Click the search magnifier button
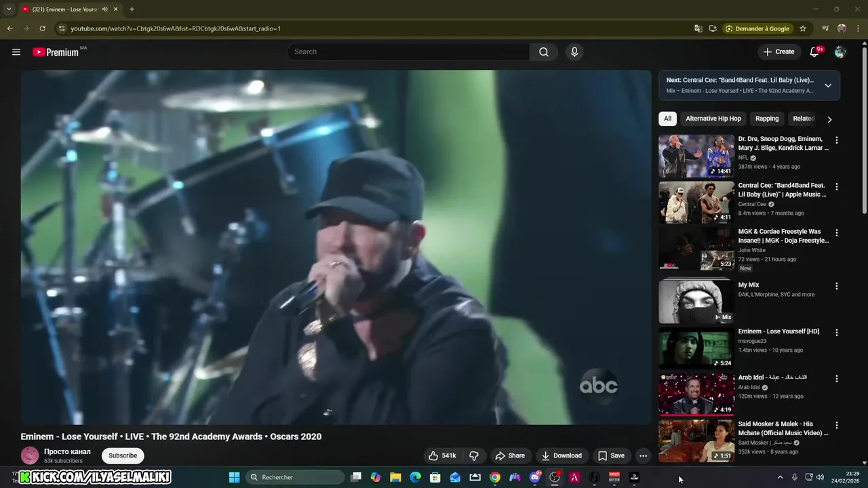This screenshot has height=488, width=868. tap(544, 52)
